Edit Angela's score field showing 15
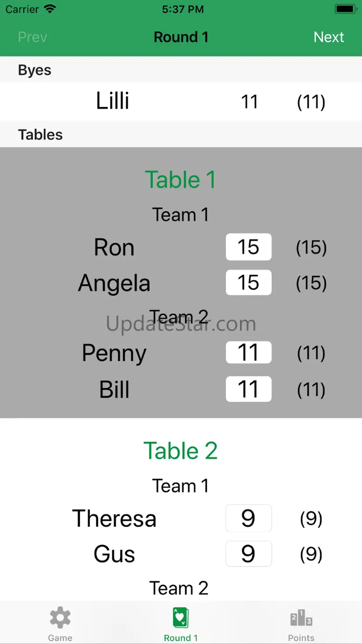 click(248, 283)
